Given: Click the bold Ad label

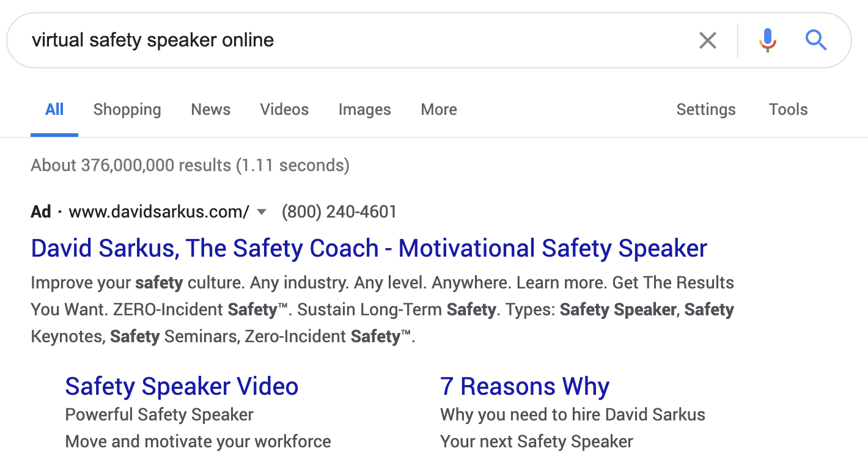Looking at the screenshot, I should [41, 212].
